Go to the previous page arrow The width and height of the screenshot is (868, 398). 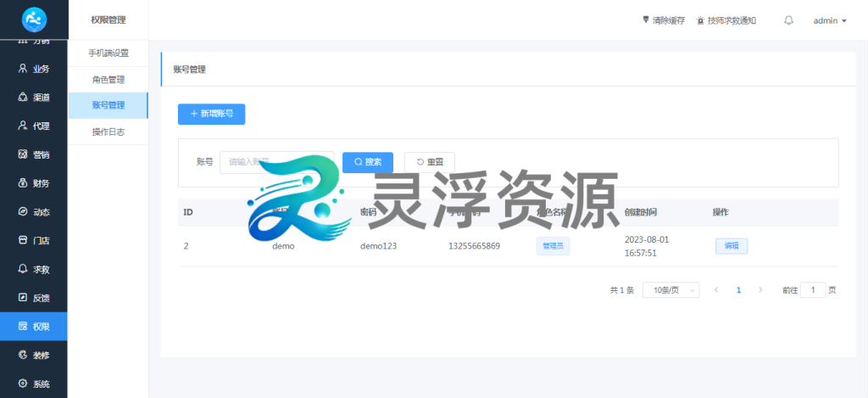click(716, 290)
